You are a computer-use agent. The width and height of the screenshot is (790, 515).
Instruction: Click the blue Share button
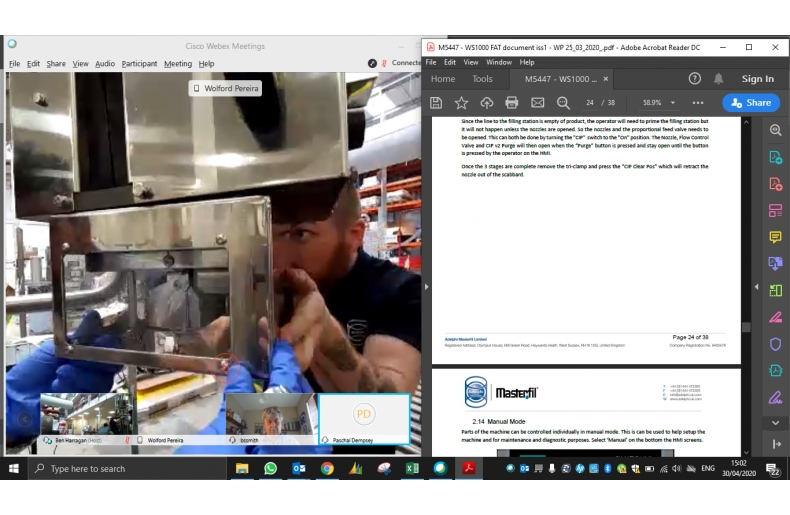(751, 103)
